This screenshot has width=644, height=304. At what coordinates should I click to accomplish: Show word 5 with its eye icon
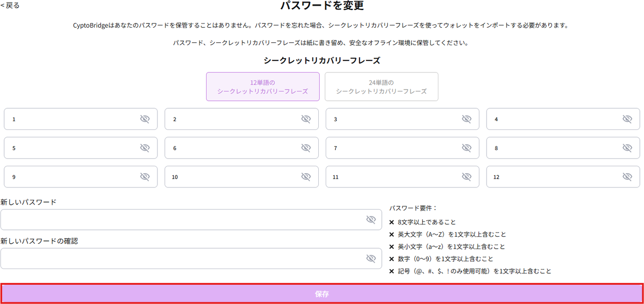[145, 148]
